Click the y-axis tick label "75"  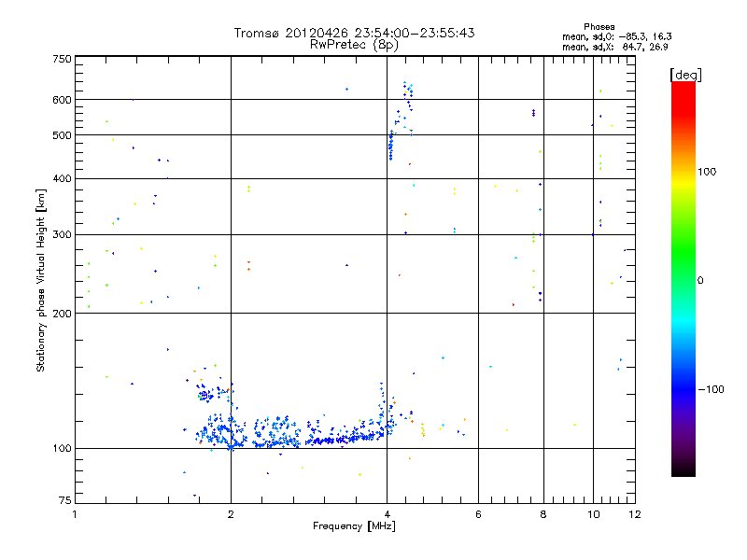65,500
